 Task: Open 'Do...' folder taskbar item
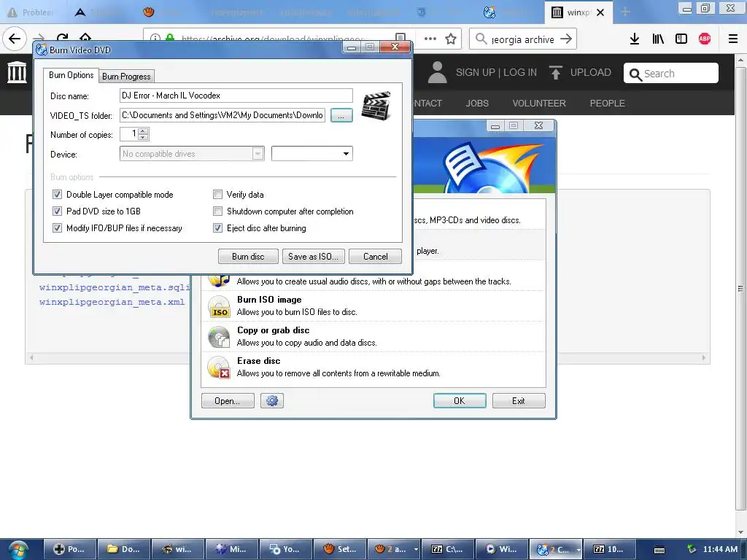tap(124, 549)
